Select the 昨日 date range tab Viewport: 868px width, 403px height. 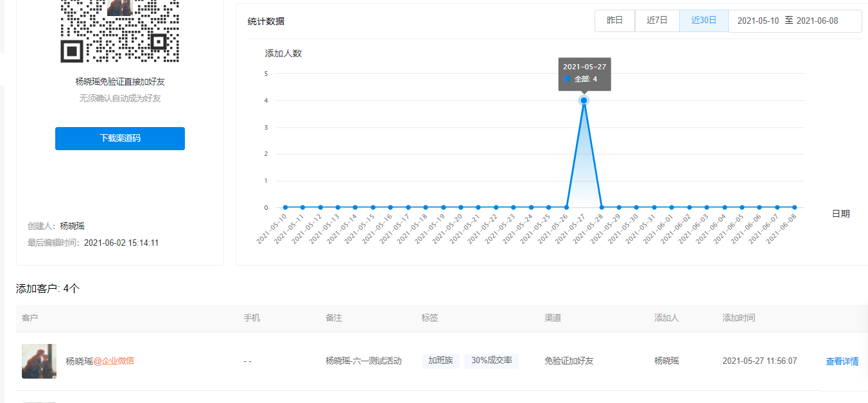click(614, 21)
